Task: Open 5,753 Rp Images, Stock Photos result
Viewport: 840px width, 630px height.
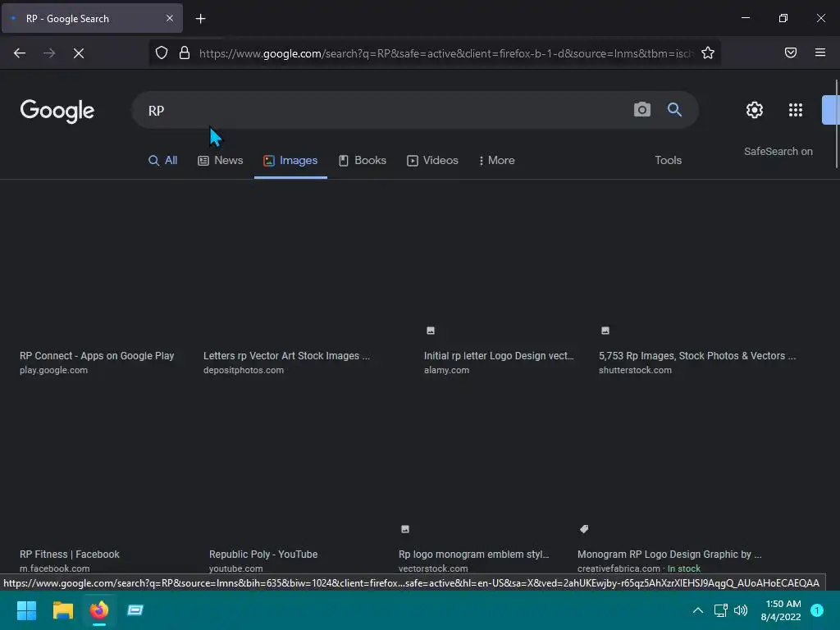Action: pos(697,356)
